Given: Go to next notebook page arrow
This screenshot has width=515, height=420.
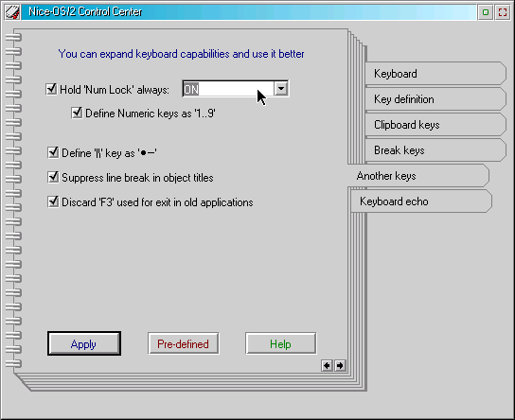Looking at the screenshot, I should pyautogui.click(x=340, y=365).
